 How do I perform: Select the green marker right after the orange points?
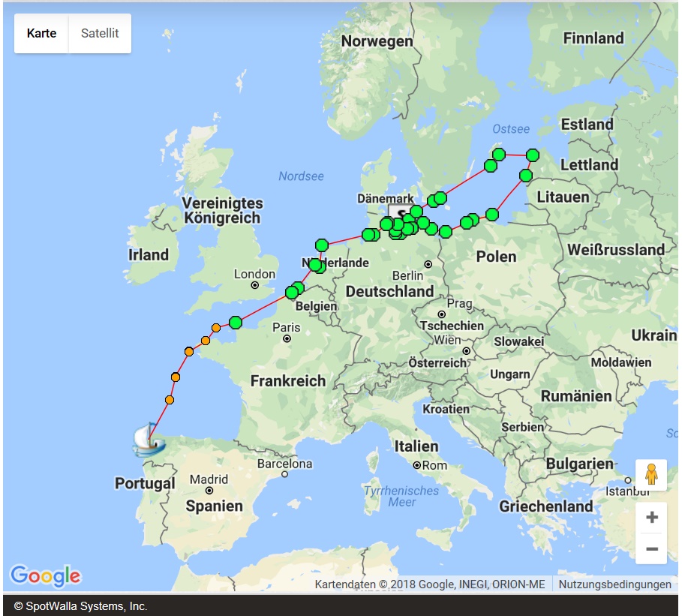point(236,323)
